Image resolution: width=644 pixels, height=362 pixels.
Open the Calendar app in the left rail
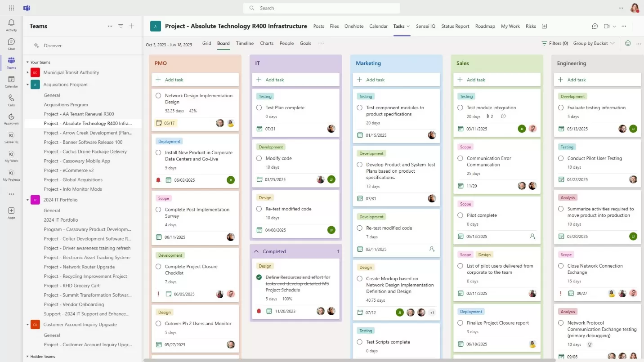click(11, 81)
